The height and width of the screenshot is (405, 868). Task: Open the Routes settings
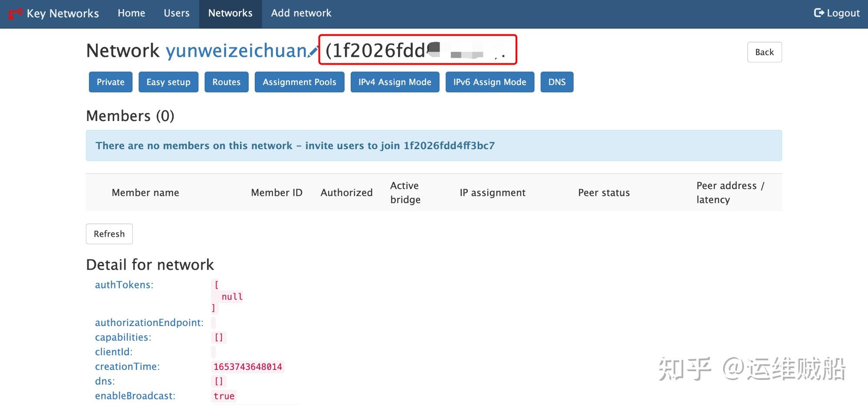click(227, 82)
